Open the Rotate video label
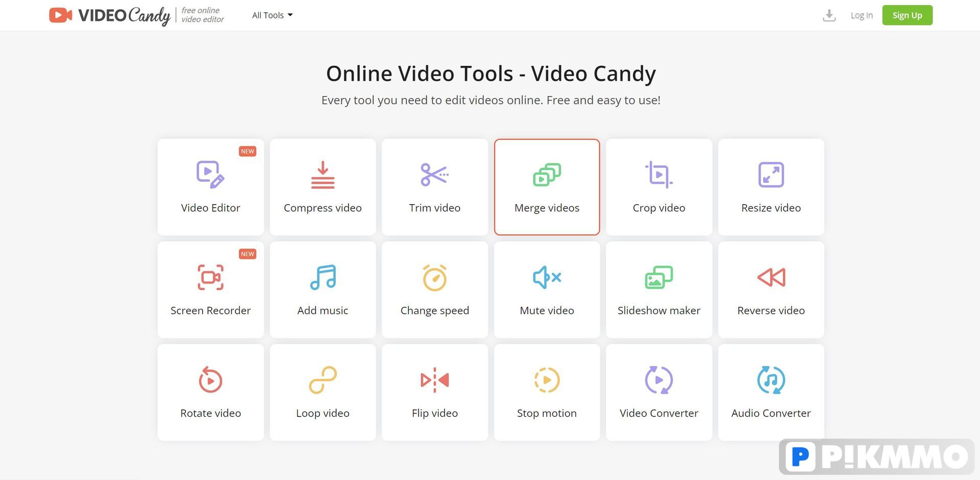Viewport: 980px width, 480px height. click(210, 413)
